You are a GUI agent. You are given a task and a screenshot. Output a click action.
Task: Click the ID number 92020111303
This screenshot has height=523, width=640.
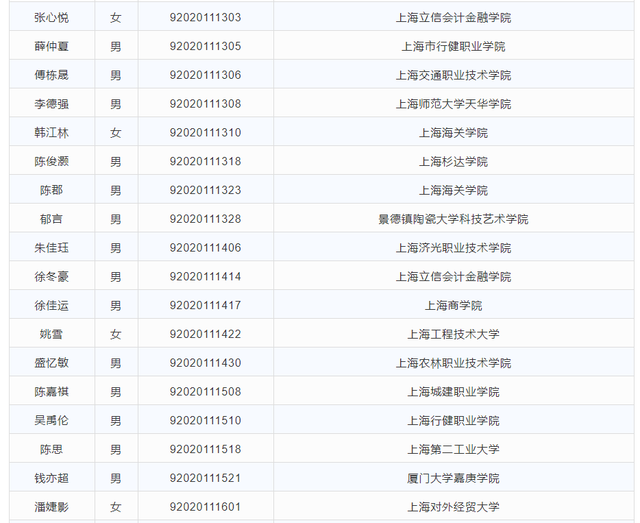point(205,18)
